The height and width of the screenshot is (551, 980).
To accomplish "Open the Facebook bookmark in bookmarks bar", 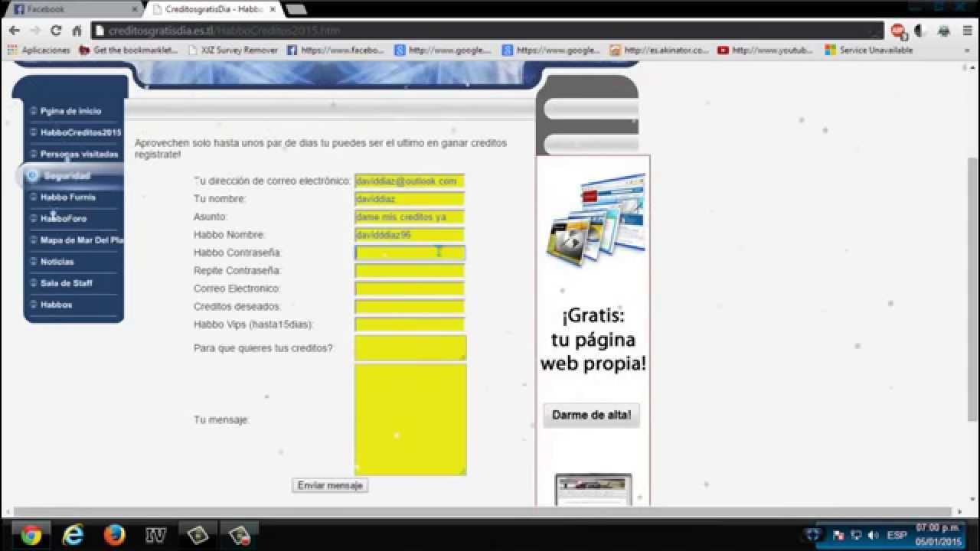I will pos(336,51).
